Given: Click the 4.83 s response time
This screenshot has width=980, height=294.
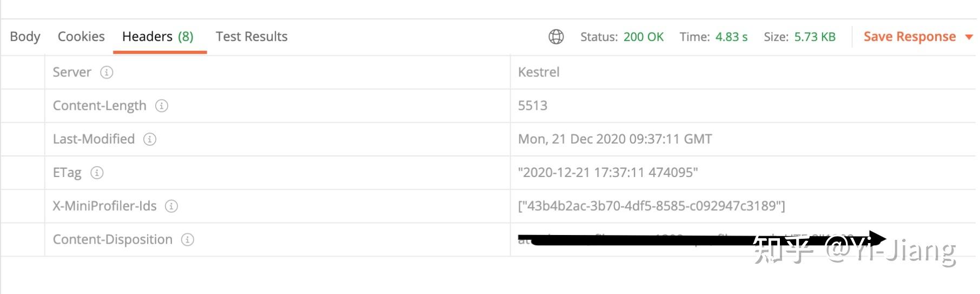Looking at the screenshot, I should point(731,37).
